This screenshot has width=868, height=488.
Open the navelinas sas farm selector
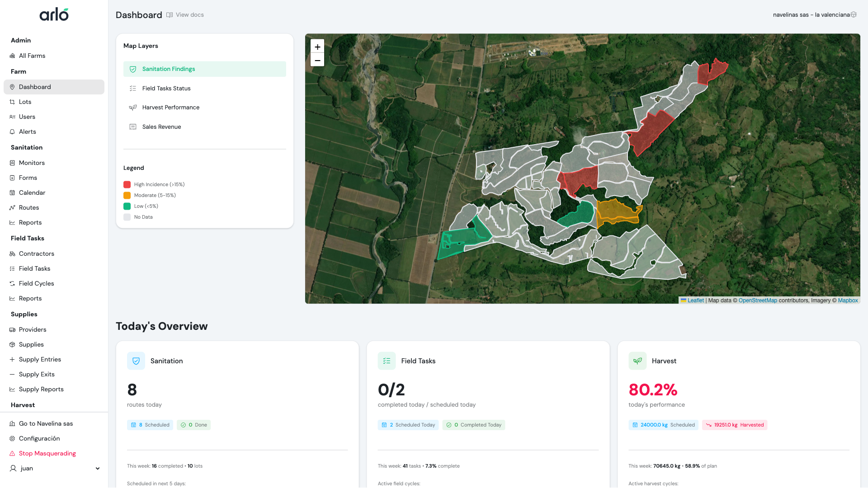coord(811,15)
